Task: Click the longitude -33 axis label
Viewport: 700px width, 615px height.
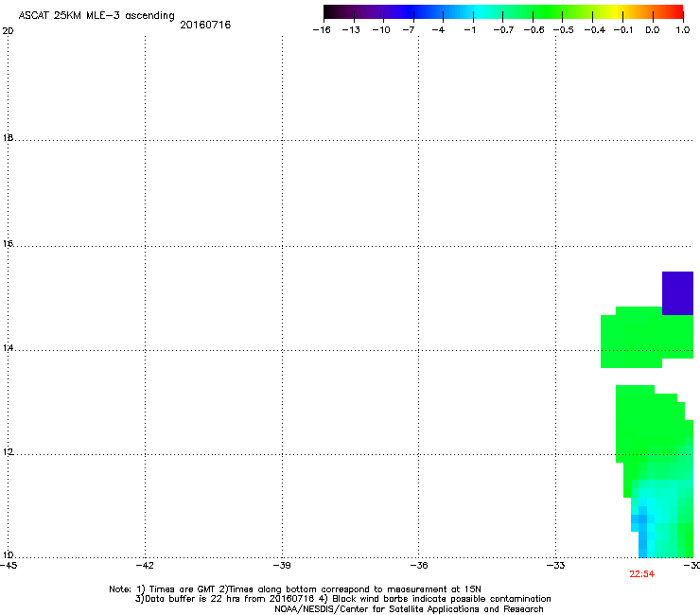Action: tap(555, 566)
